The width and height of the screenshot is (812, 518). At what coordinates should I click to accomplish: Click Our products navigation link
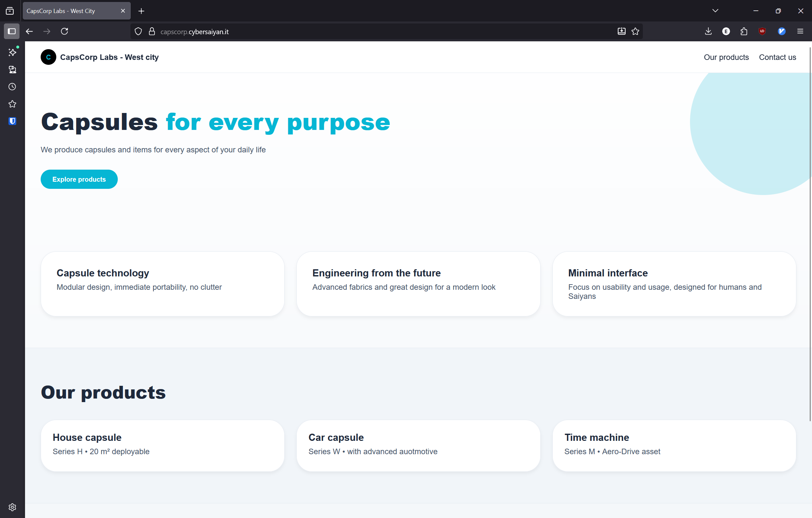point(726,57)
